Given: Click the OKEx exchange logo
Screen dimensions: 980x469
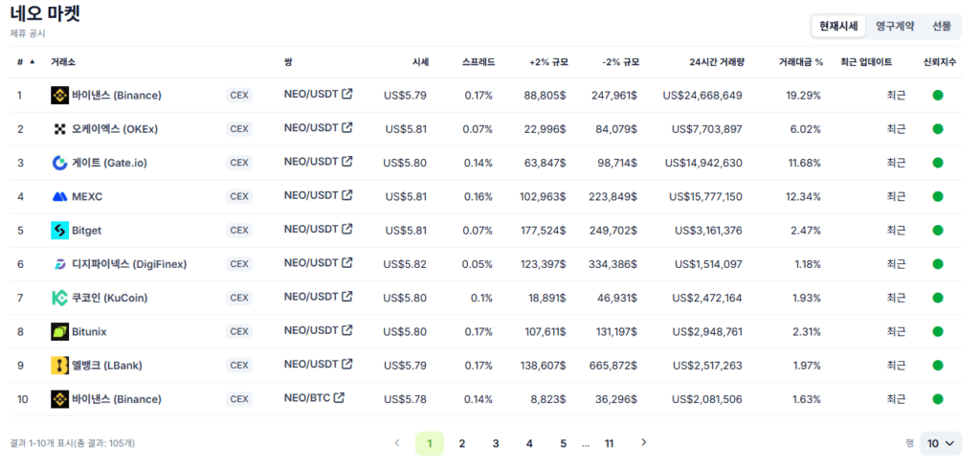Looking at the screenshot, I should pyautogui.click(x=59, y=129).
